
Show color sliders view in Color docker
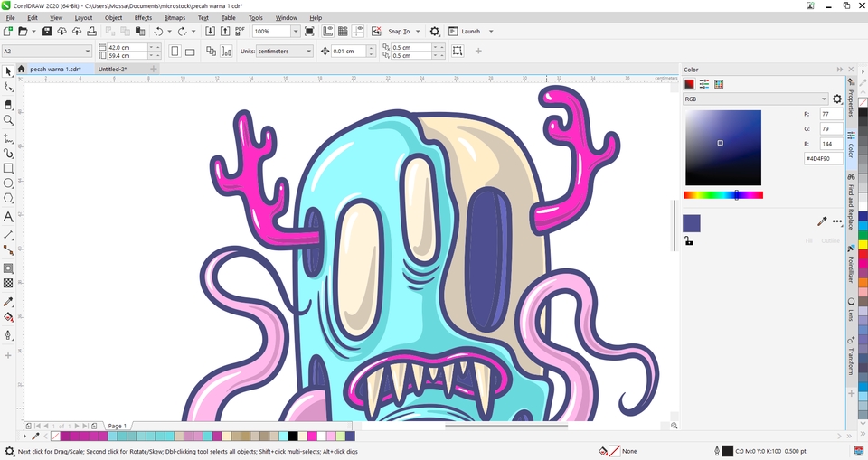coord(703,84)
